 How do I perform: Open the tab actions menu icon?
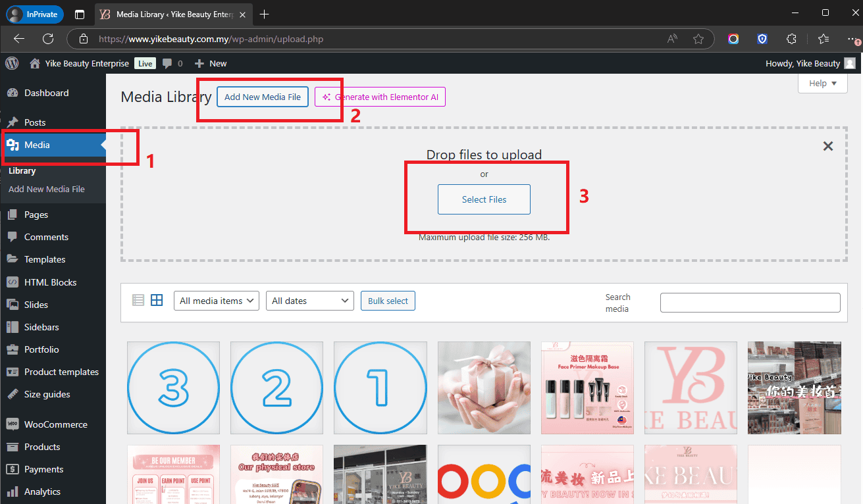point(80,14)
